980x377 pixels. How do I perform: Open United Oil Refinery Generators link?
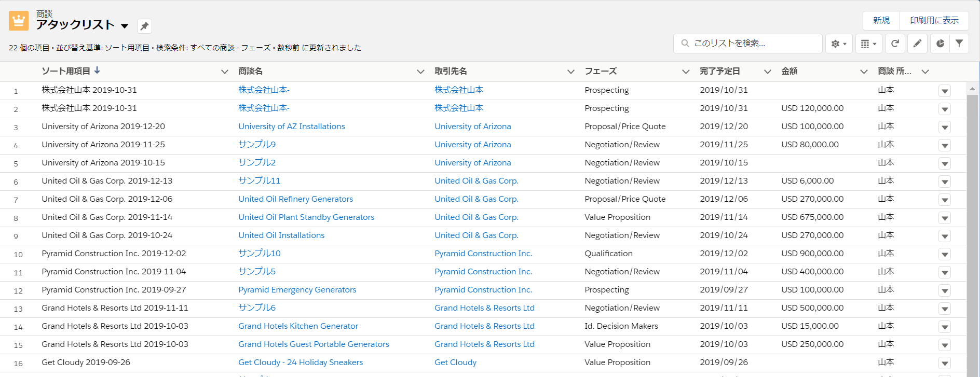pyautogui.click(x=296, y=199)
